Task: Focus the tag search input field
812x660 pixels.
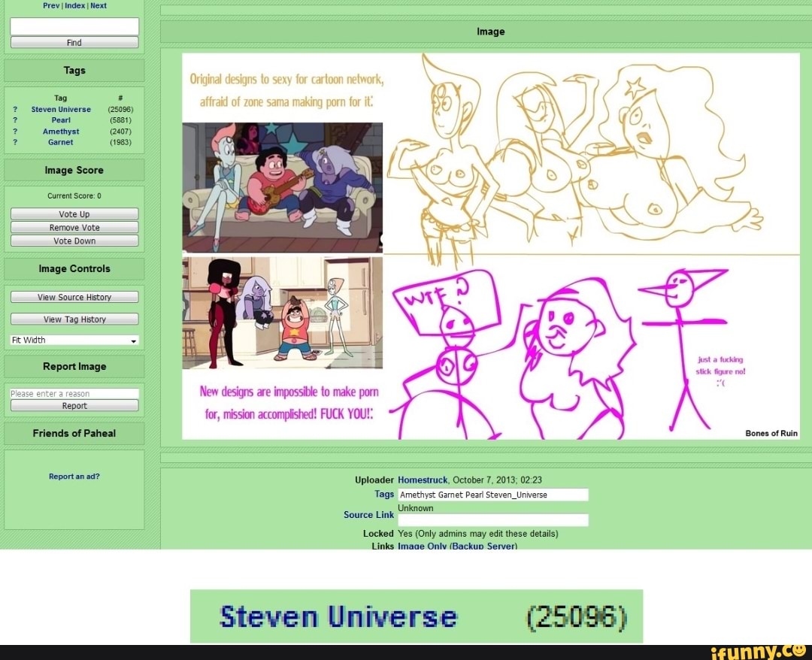Action: pos(74,27)
